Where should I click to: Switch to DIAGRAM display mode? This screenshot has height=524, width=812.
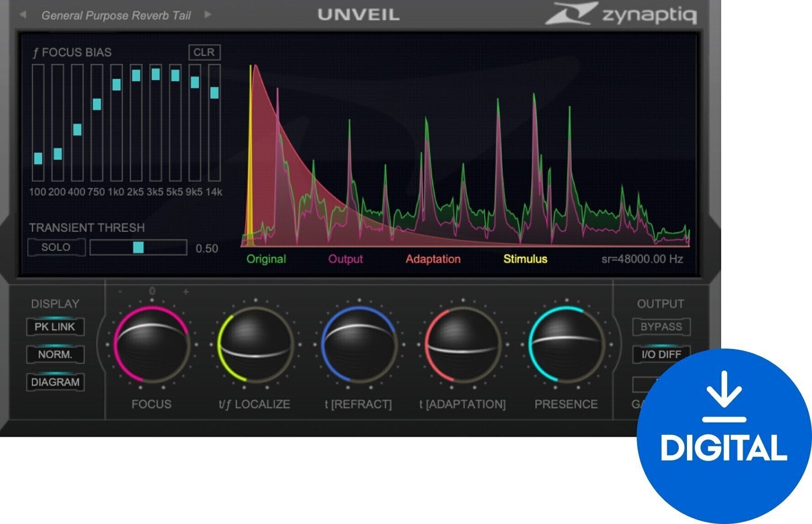coord(56,382)
